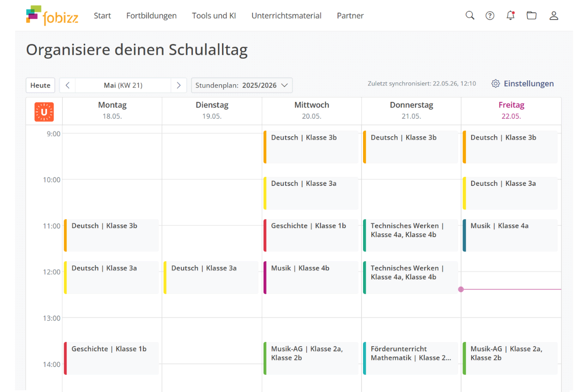Open Monday Deutsch Klasse 3a lesson
The height and width of the screenshot is (392, 588).
pos(111,277)
